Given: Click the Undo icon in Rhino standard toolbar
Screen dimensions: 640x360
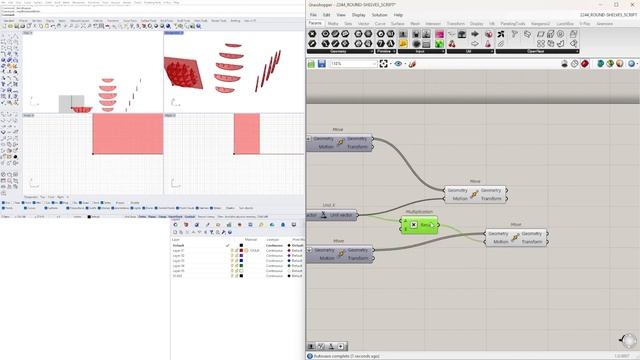Looking at the screenshot, I should point(53,26).
